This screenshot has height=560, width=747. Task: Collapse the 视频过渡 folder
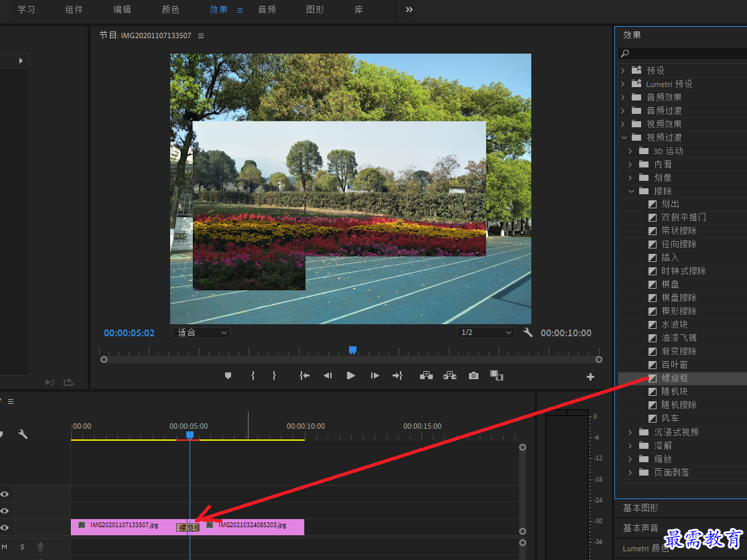(x=624, y=137)
